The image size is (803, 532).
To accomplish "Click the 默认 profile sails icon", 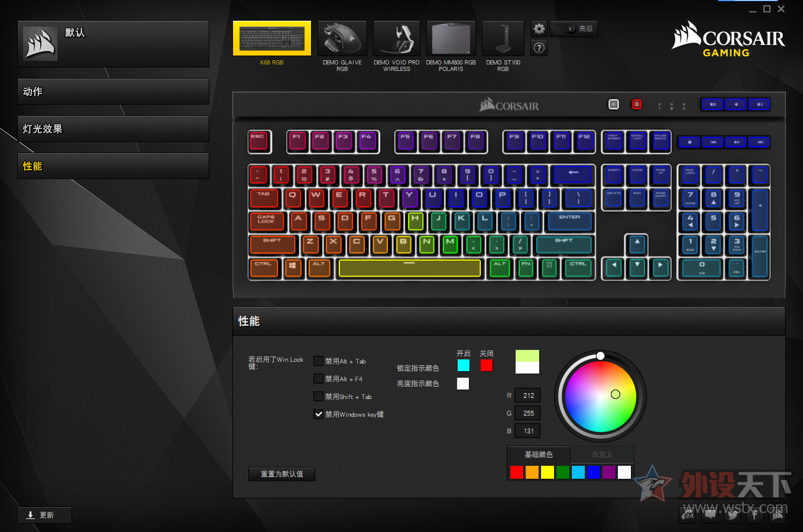I will coord(40,43).
